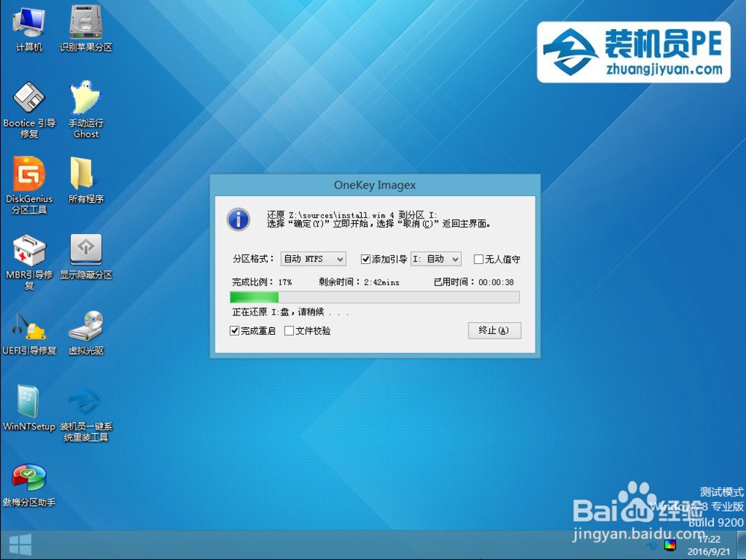The height and width of the screenshot is (560, 746).
Task: Open the UEFI引导修复 desktop icon
Action: point(29,333)
